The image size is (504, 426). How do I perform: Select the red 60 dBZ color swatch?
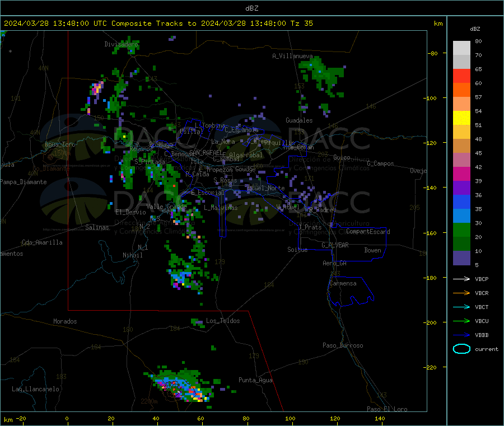tap(461, 76)
